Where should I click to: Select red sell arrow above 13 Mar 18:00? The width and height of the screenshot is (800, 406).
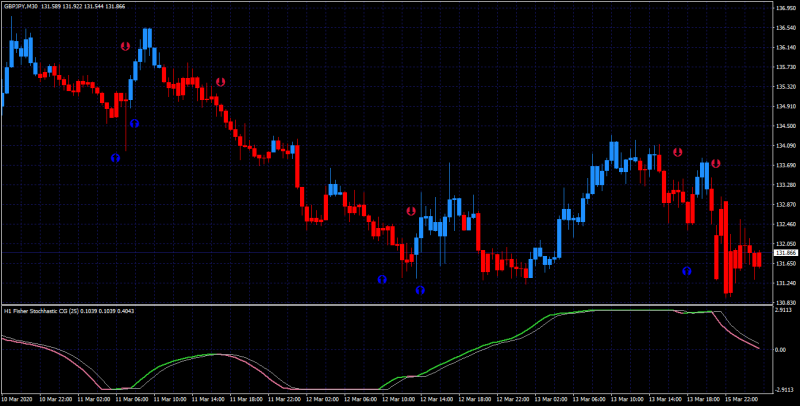click(716, 163)
